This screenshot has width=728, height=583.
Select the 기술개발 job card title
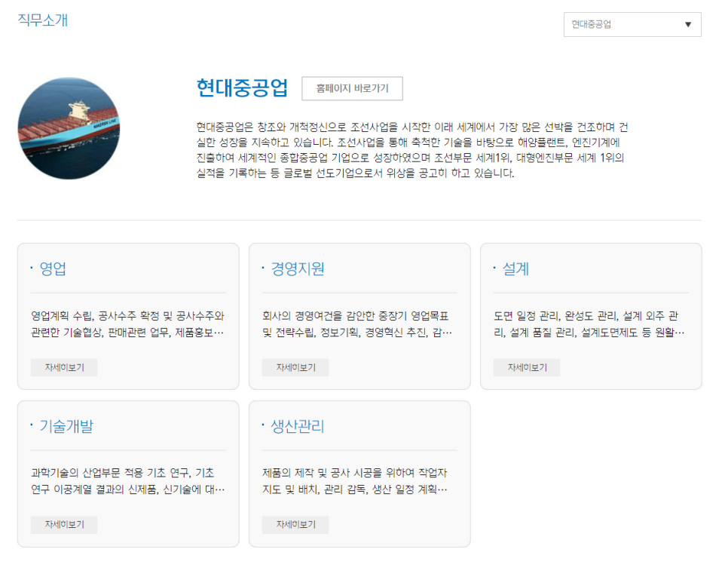(x=66, y=426)
